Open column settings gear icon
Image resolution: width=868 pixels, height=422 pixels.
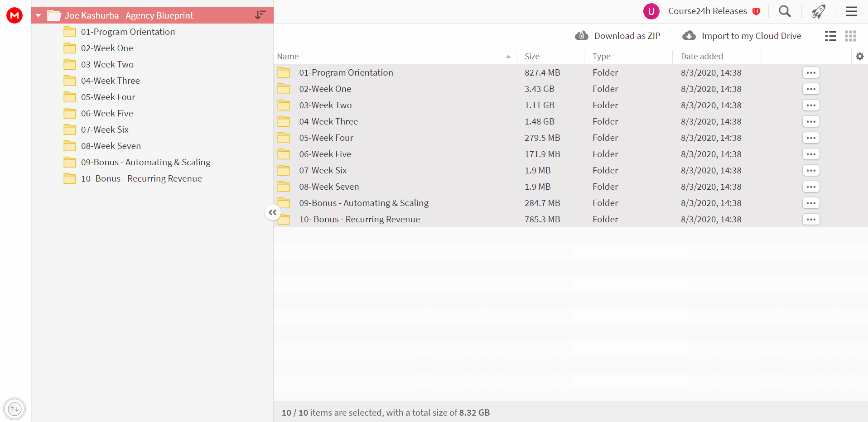(x=859, y=57)
